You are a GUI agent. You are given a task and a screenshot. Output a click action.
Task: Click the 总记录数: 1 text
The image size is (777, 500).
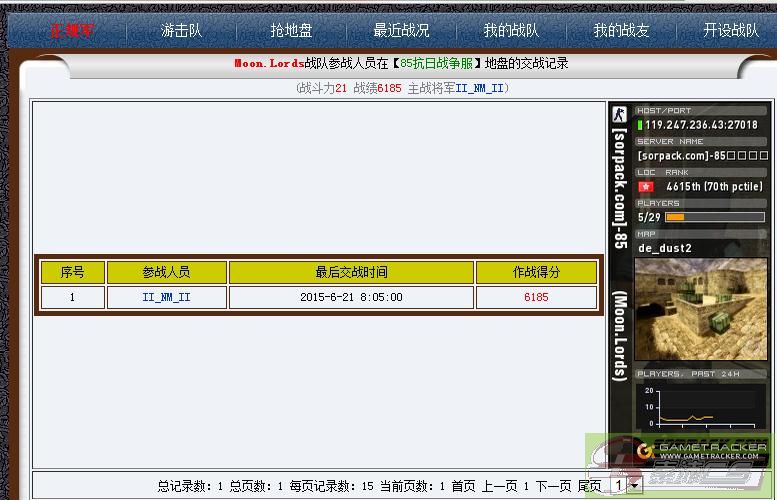click(190, 486)
